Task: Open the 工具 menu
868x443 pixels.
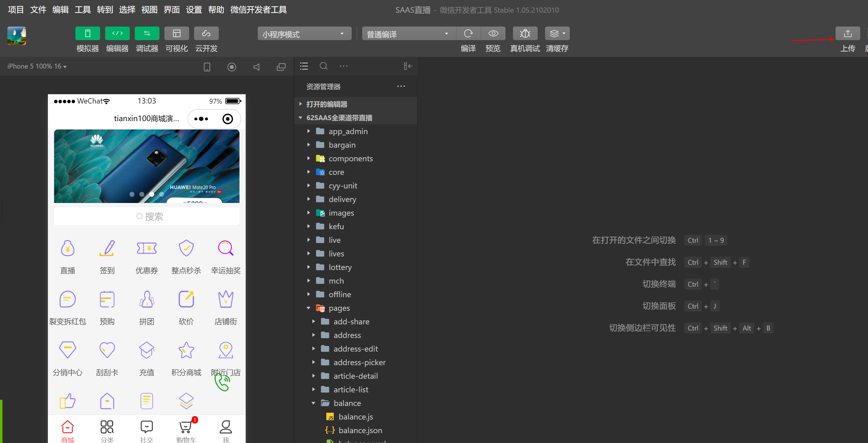Action: point(83,10)
